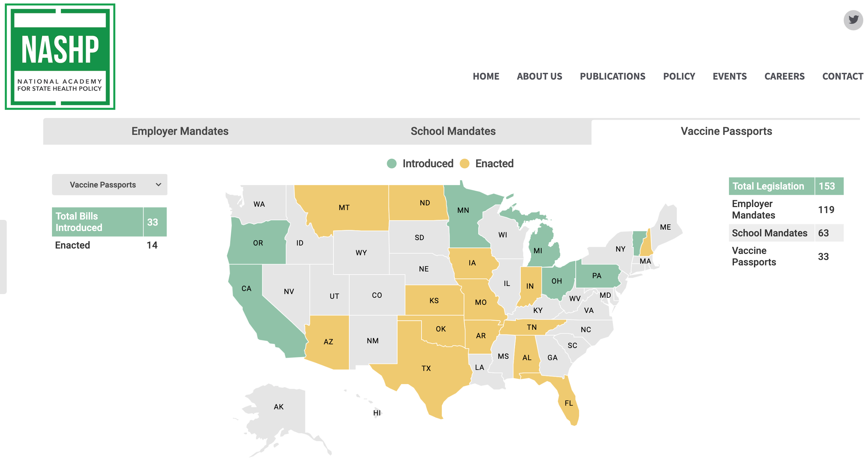Image resolution: width=868 pixels, height=464 pixels.
Task: Toggle the yellow Enacted legend marker
Action: coord(465,164)
